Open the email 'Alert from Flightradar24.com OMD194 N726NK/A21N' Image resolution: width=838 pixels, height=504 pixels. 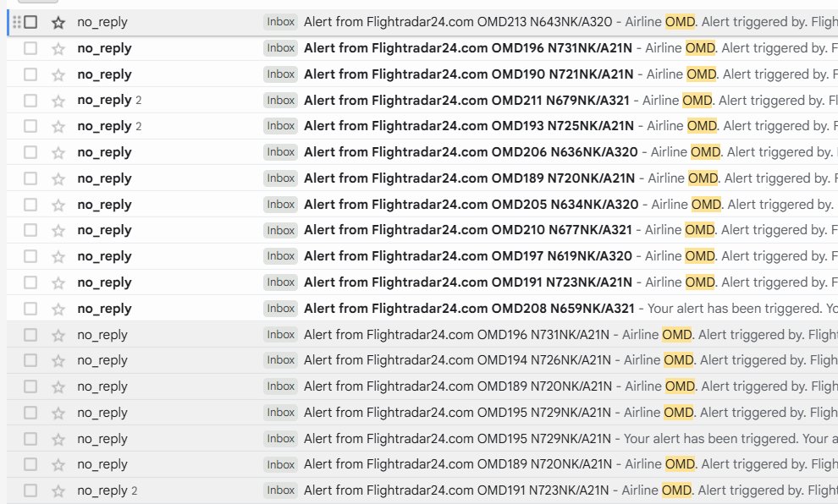[457, 360]
